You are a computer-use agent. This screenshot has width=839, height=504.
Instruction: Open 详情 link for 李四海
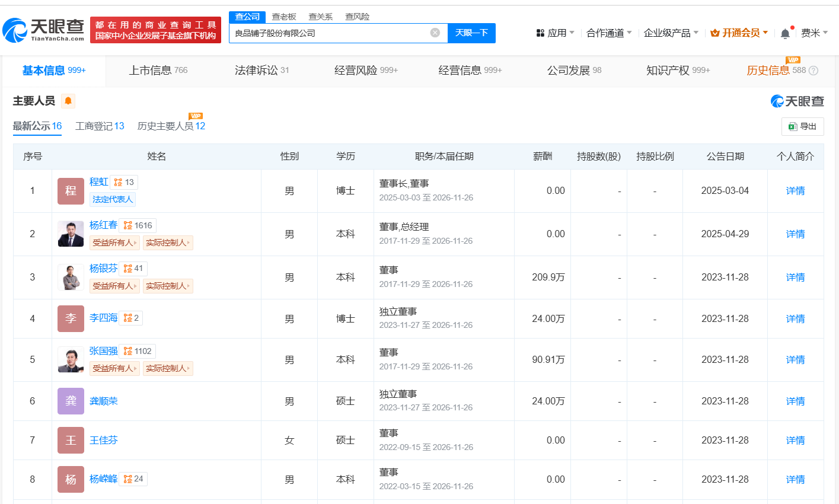click(x=795, y=319)
